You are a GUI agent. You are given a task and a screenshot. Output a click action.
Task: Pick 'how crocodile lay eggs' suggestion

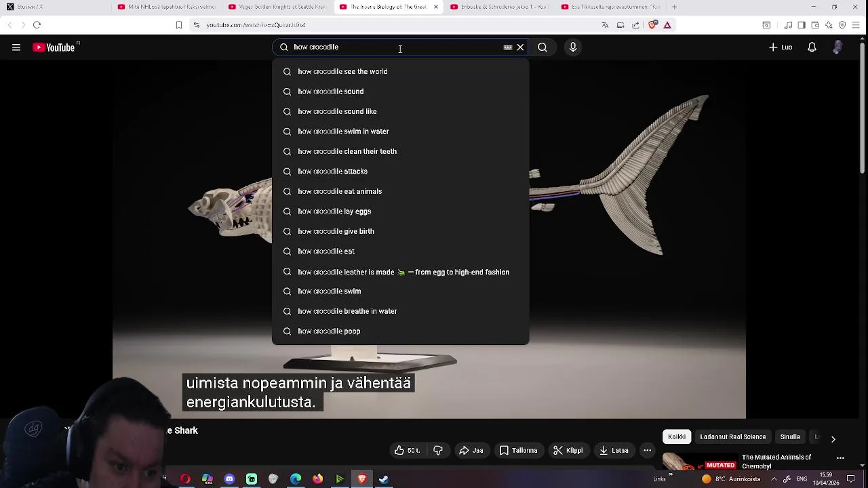(400, 211)
